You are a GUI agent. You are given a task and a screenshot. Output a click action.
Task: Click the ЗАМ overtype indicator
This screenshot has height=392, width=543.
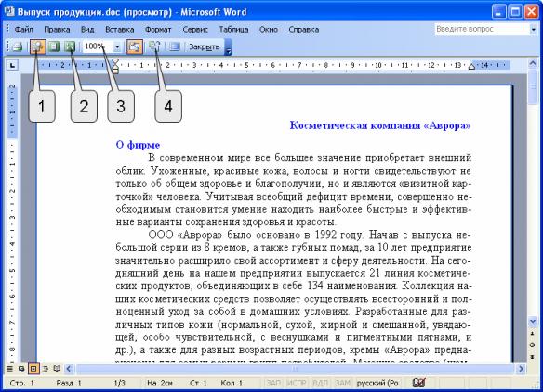(343, 383)
